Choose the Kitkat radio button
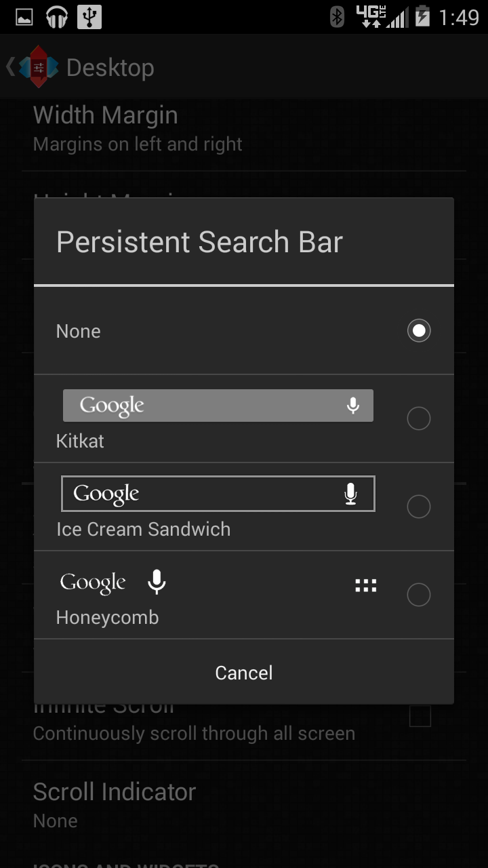This screenshot has height=868, width=488. click(x=419, y=418)
